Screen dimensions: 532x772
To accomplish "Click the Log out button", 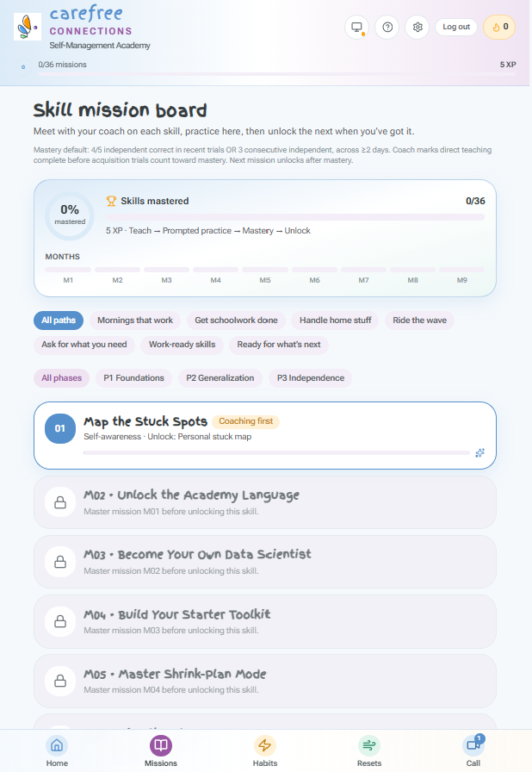I will coord(456,27).
